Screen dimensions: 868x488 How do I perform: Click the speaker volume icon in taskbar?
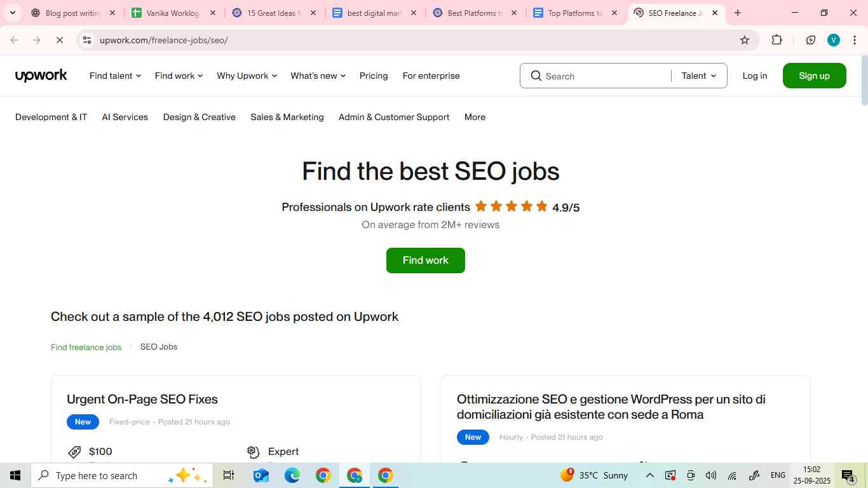711,475
